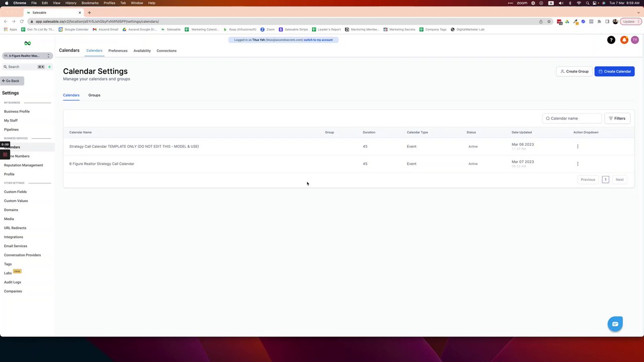Viewport: 644px width, 362px height.
Task: Open the Profiles menu in menu bar
Action: (109, 3)
